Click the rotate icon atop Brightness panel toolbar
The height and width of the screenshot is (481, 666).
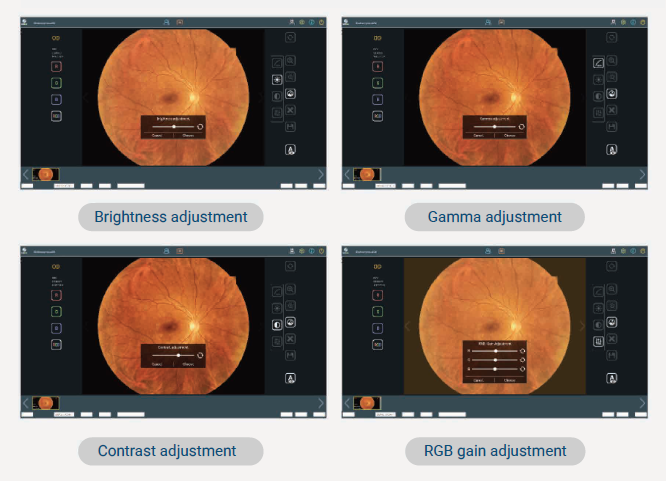[291, 37]
